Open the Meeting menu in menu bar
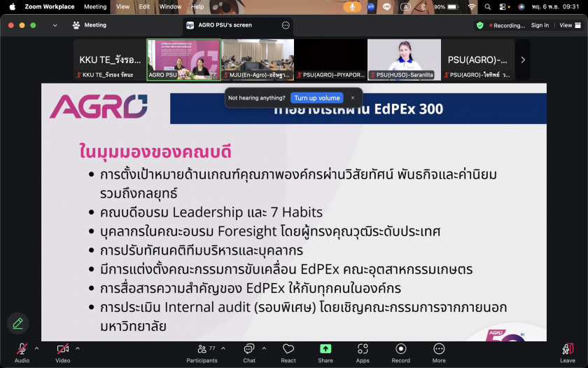588x368 pixels. 95,6
